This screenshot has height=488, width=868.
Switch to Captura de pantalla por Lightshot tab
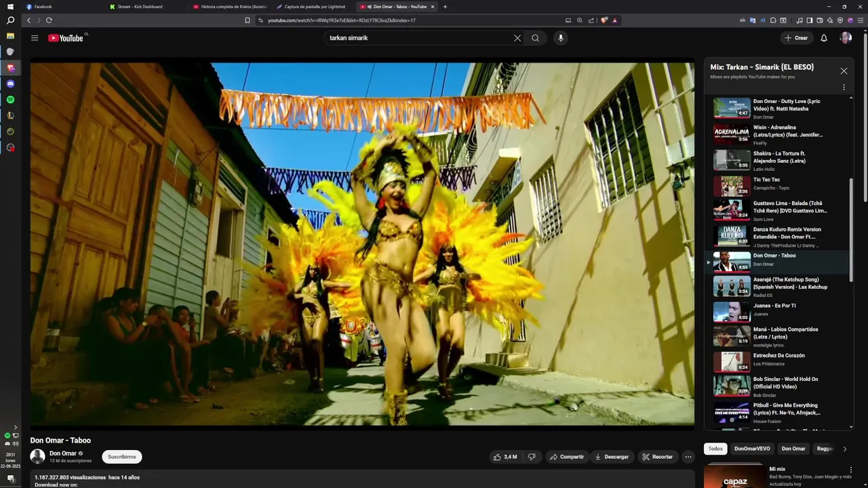(312, 7)
